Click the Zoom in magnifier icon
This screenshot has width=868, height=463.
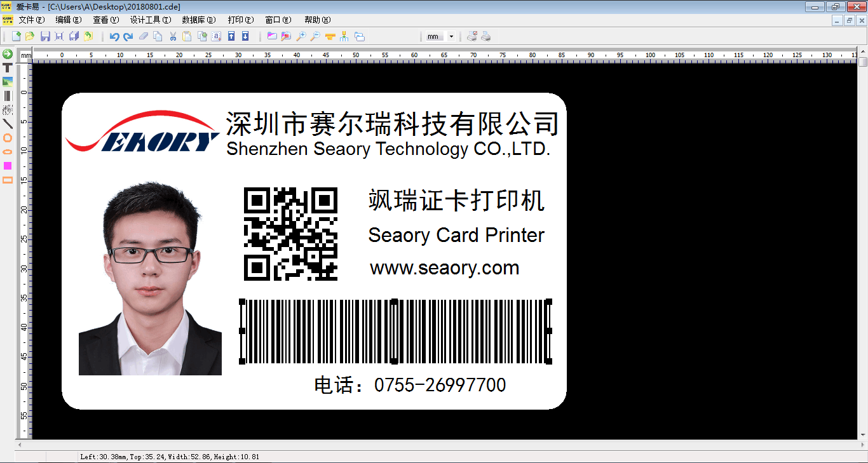(301, 37)
